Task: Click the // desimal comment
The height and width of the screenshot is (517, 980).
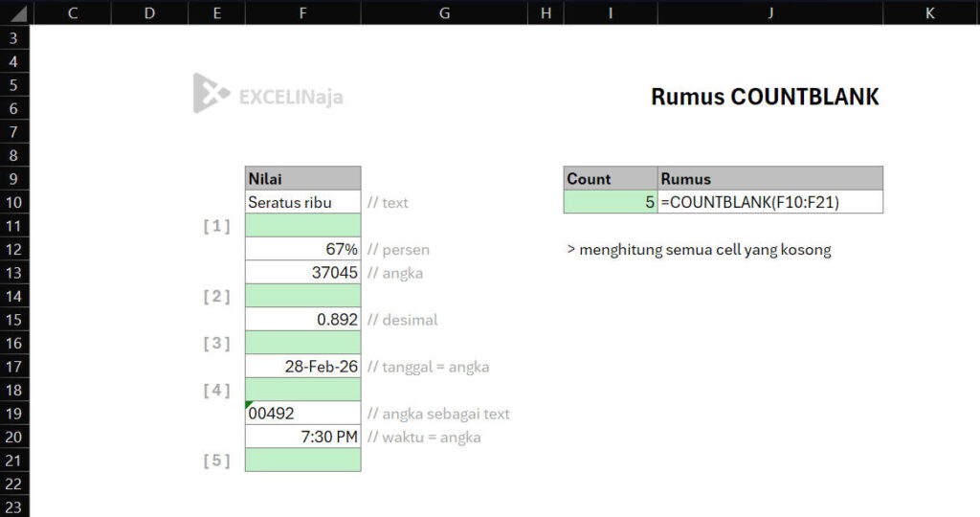Action: pos(403,320)
